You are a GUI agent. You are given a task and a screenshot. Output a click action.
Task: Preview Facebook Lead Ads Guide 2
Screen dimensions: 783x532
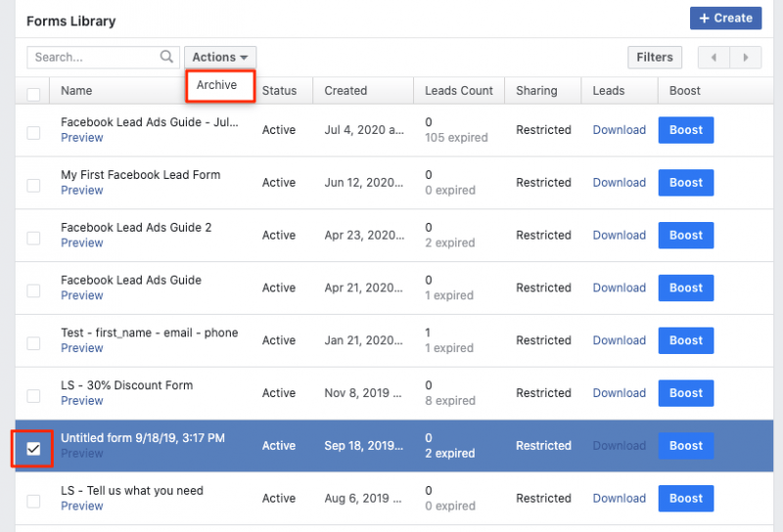point(82,244)
